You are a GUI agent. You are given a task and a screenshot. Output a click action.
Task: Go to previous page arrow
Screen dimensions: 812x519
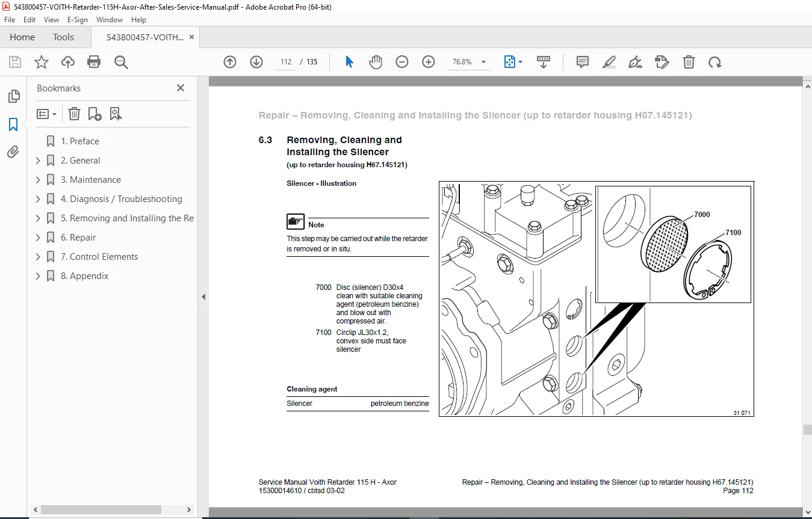click(x=230, y=62)
